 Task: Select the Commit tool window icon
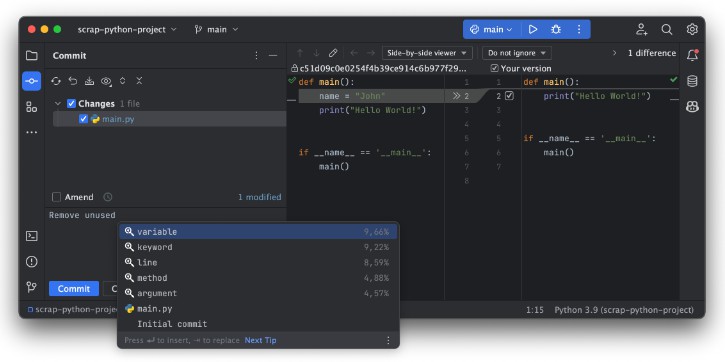click(x=31, y=81)
